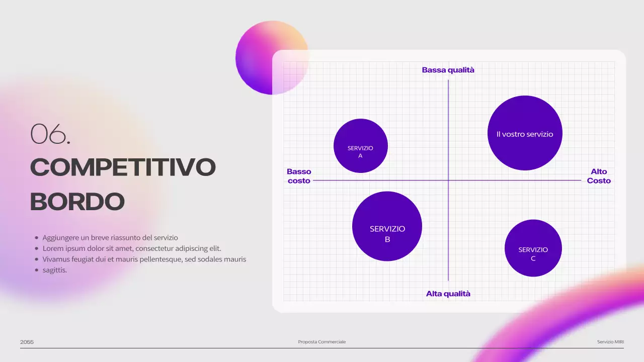Select the "Vivamus feugiat dui" bullet line
Screen dimensions: 644x362
144,259
